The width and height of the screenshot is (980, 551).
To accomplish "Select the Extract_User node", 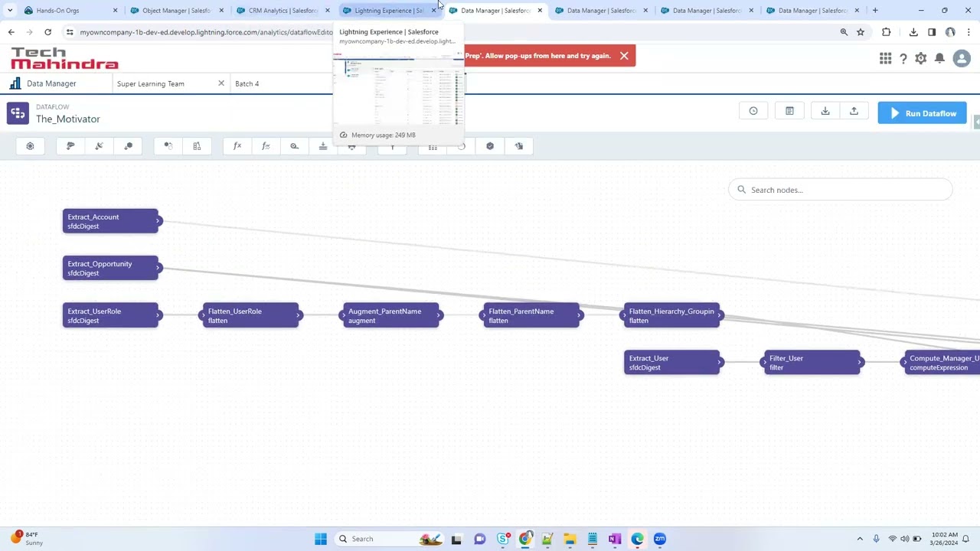I will (673, 363).
